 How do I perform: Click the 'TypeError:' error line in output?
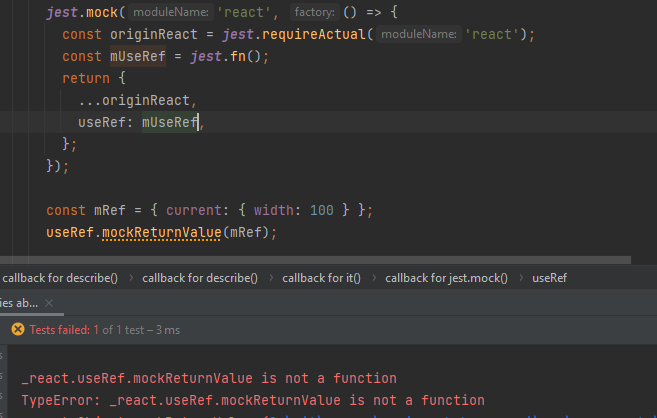point(253,400)
